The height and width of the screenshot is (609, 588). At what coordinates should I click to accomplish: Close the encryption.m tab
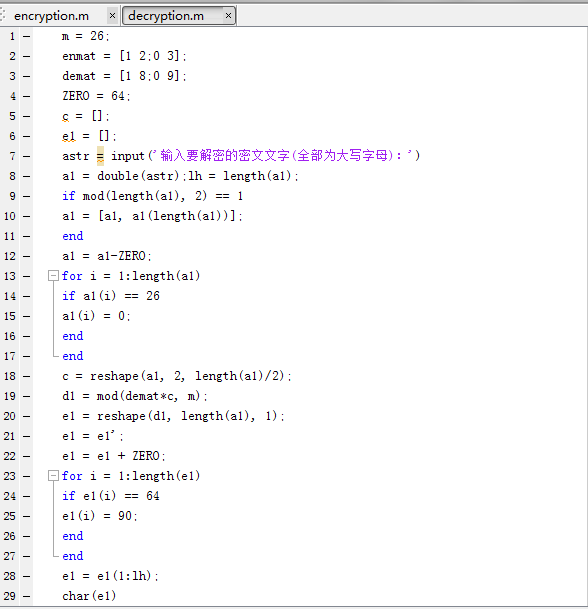(x=112, y=16)
